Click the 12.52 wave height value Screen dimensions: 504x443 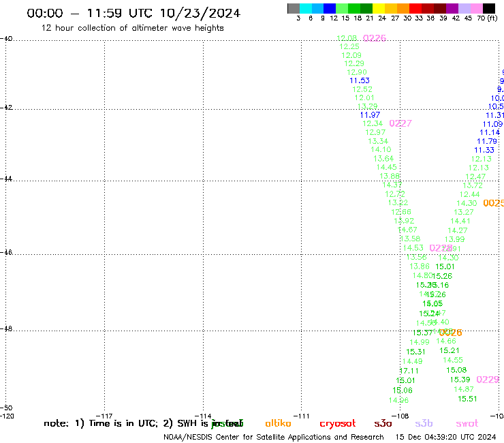pos(362,89)
